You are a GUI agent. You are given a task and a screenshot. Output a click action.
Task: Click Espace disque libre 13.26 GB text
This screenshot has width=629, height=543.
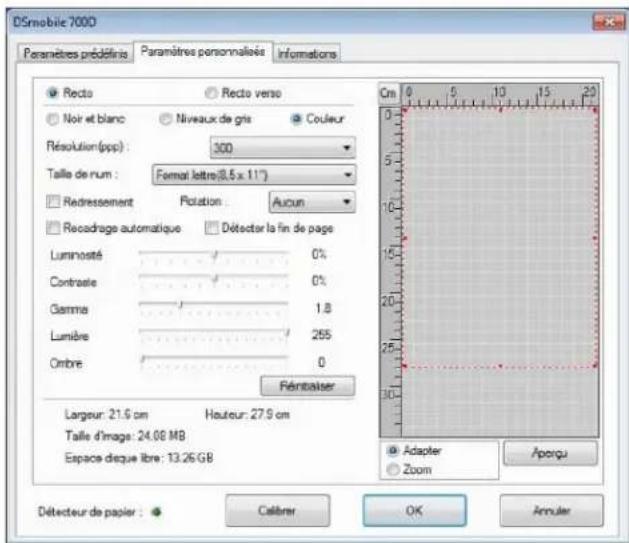[139, 458]
